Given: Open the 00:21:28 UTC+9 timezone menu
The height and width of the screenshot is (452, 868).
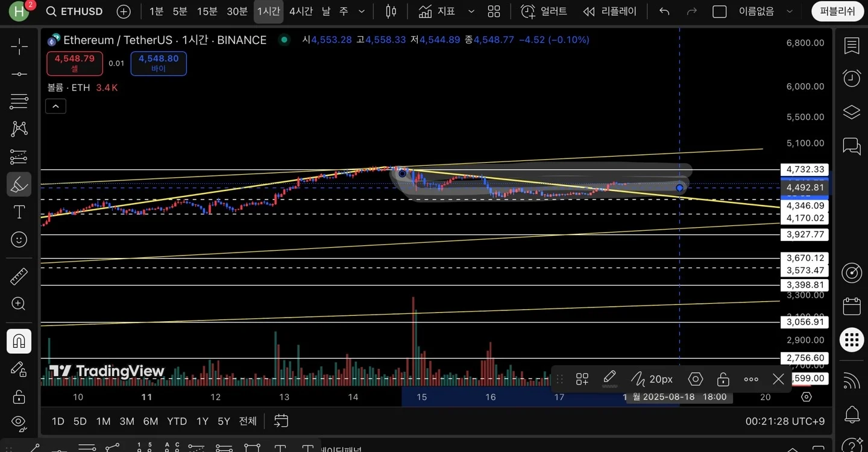Looking at the screenshot, I should pos(785,421).
